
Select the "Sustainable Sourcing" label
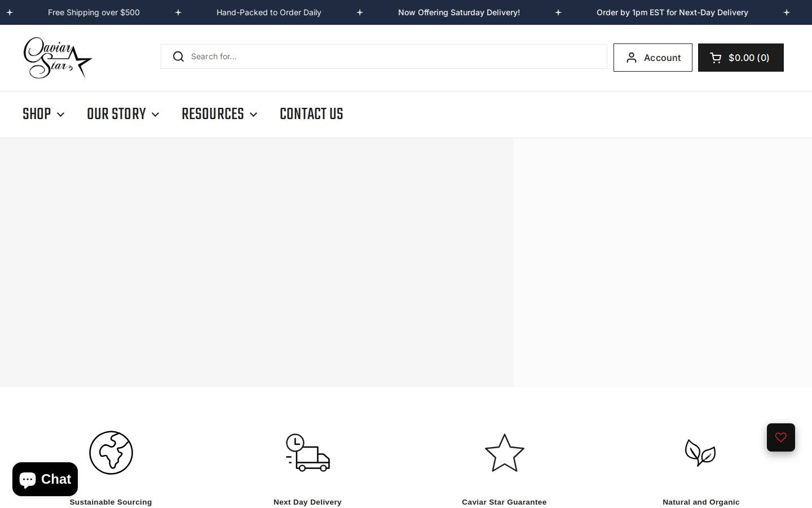click(111, 502)
